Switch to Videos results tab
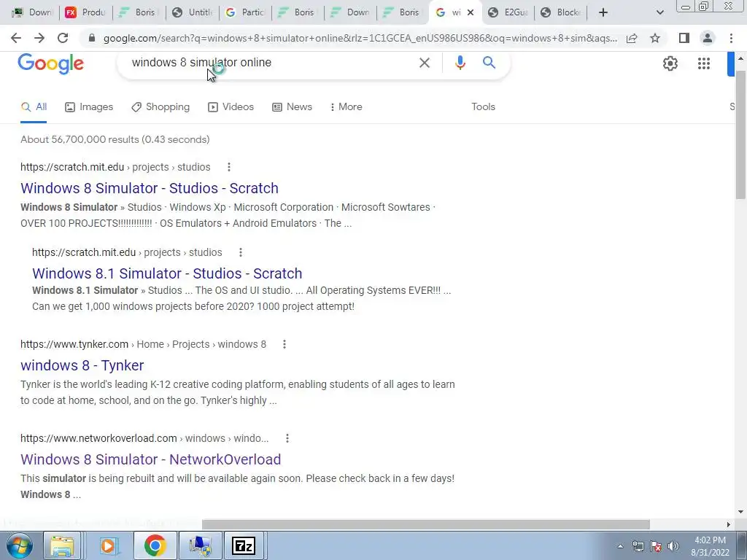 pos(231,106)
